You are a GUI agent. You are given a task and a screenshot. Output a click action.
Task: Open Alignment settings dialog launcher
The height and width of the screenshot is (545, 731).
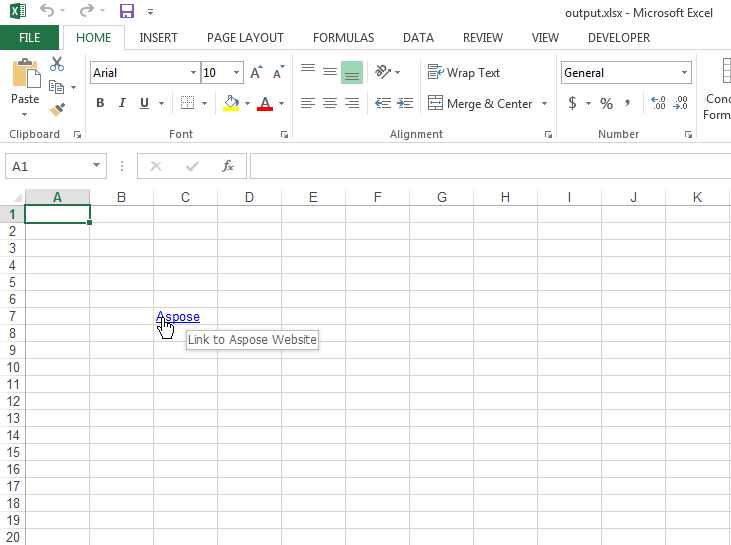(548, 135)
